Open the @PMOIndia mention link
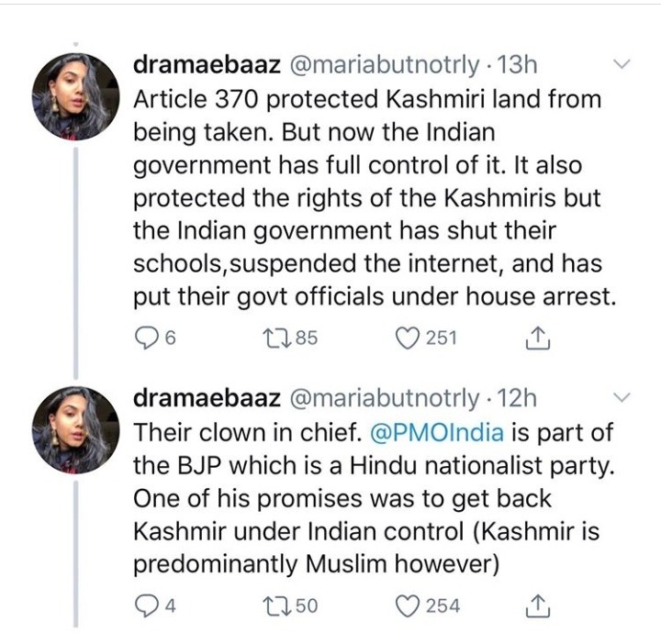Image resolution: width=661 pixels, height=644 pixels. (x=435, y=431)
